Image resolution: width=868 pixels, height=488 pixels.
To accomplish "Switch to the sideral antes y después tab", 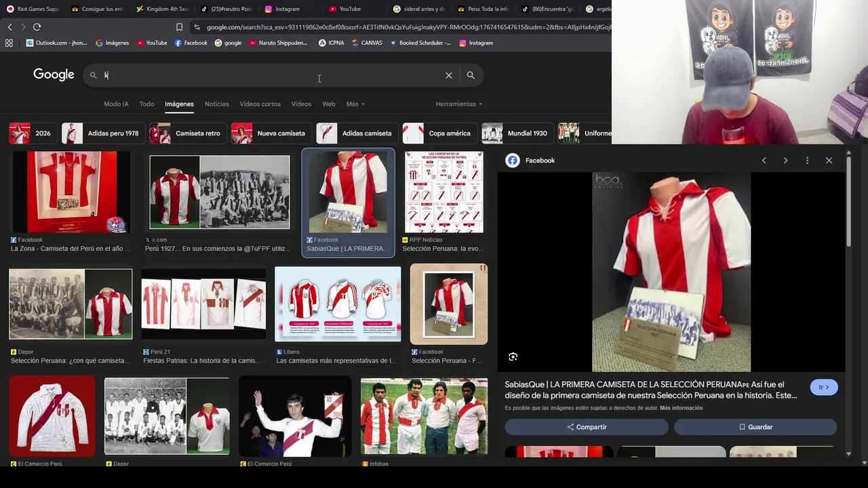I will 420,9.
